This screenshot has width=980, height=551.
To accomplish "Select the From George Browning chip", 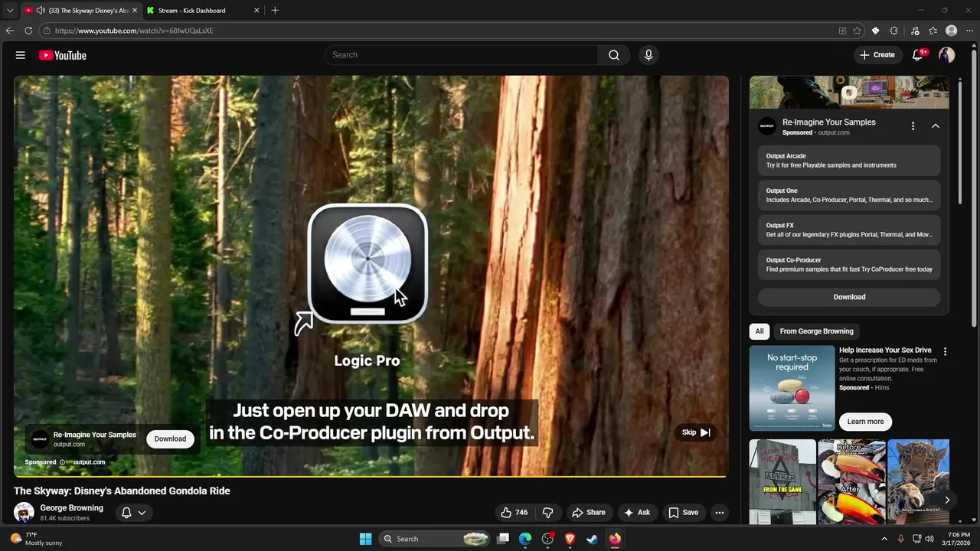I will 816,331.
